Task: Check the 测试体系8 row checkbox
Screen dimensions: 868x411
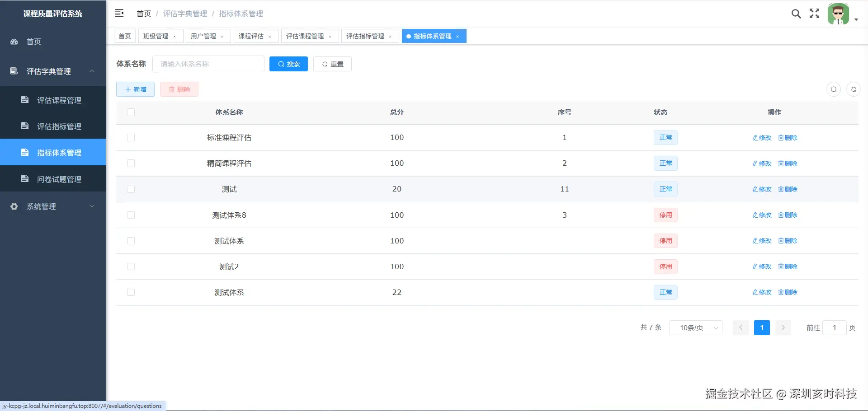Action: click(x=131, y=215)
